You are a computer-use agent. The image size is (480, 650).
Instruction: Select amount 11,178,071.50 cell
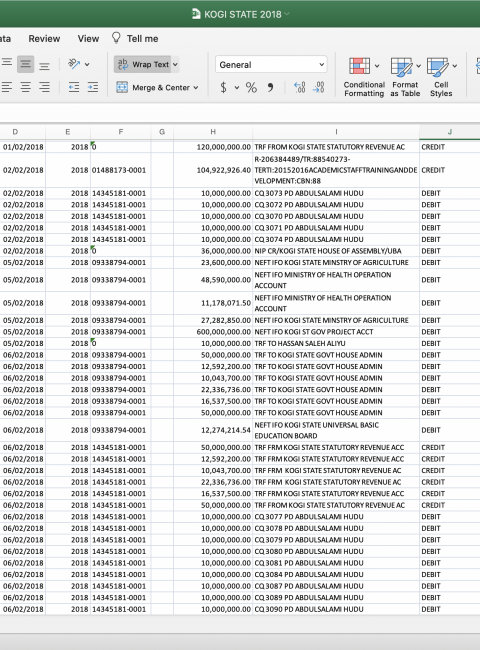click(x=213, y=303)
